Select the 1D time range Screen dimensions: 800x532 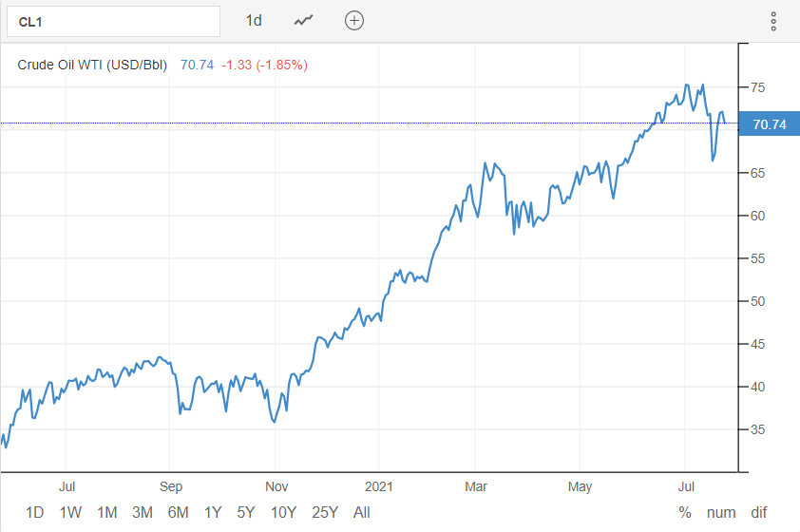34,513
